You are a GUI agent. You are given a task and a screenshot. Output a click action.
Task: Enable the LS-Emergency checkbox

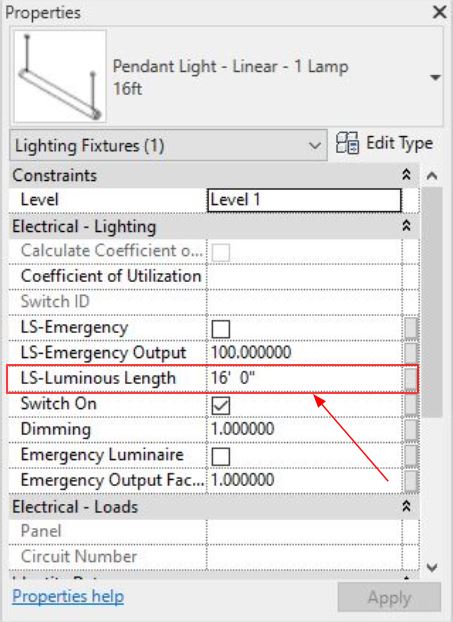tap(221, 329)
